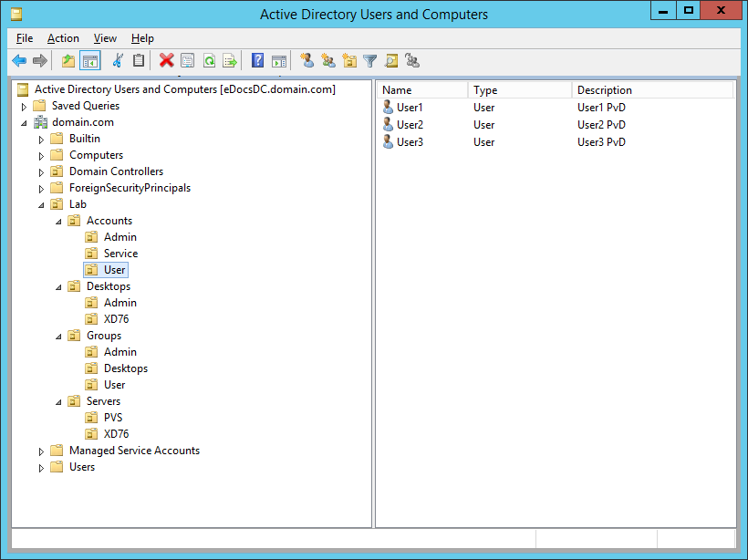The height and width of the screenshot is (560, 748).
Task: Click the red Delete icon
Action: [x=166, y=61]
